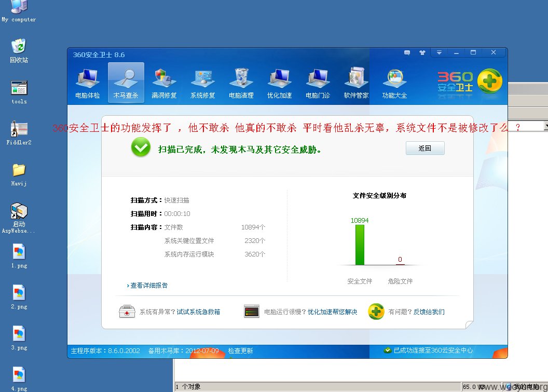Image resolution: width=548 pixels, height=392 pixels.
Task: Open tools desktop icon
Action: pyautogui.click(x=19, y=92)
